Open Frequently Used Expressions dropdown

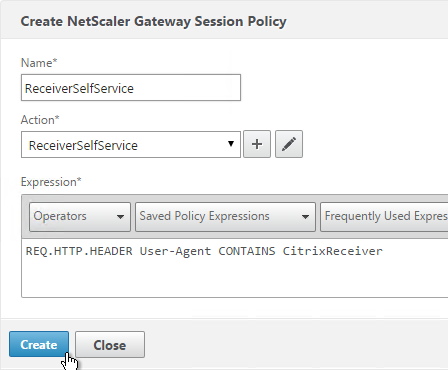click(384, 217)
